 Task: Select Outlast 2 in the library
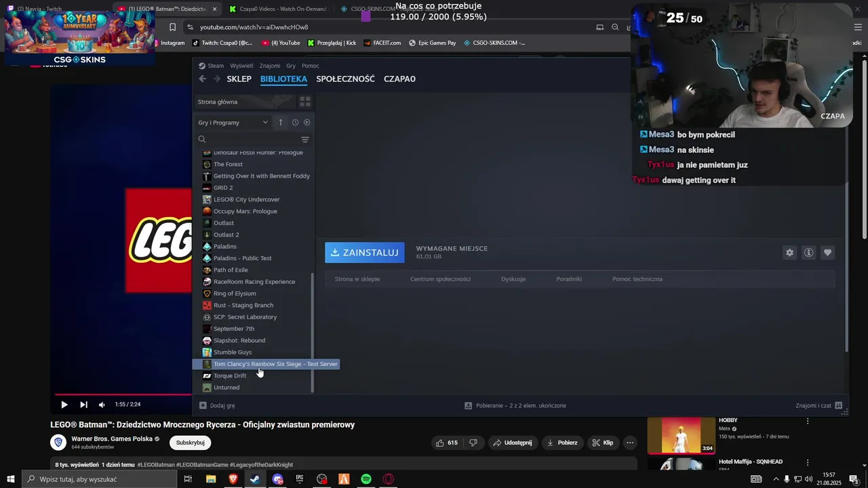click(x=226, y=235)
